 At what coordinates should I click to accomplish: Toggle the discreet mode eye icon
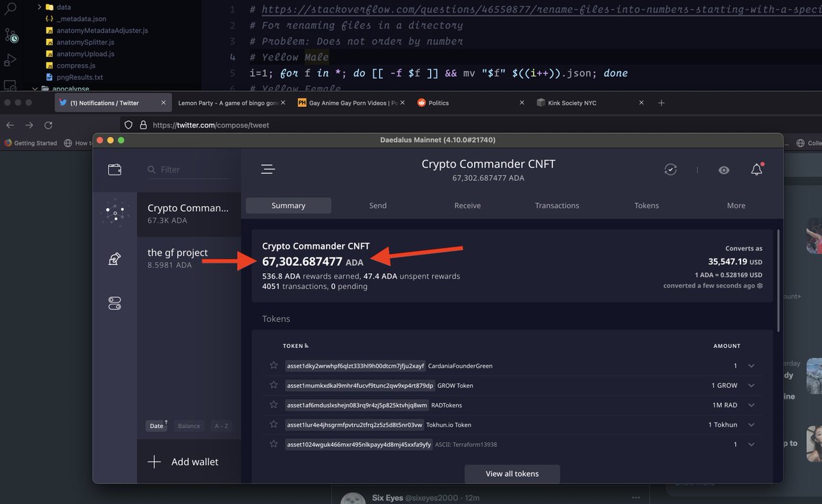click(x=723, y=170)
